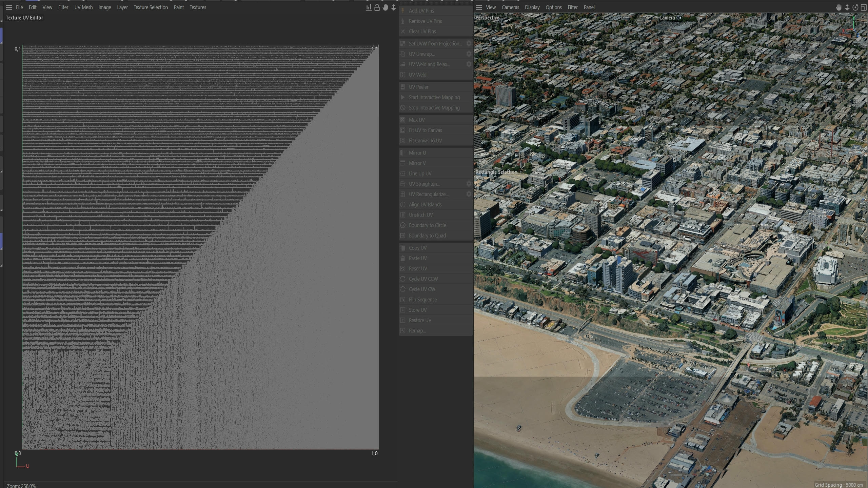Open the Remap... command
868x488 pixels.
pos(436,330)
